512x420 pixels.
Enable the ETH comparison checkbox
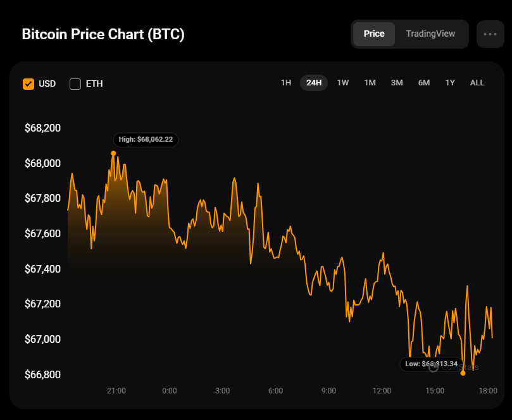click(x=75, y=83)
